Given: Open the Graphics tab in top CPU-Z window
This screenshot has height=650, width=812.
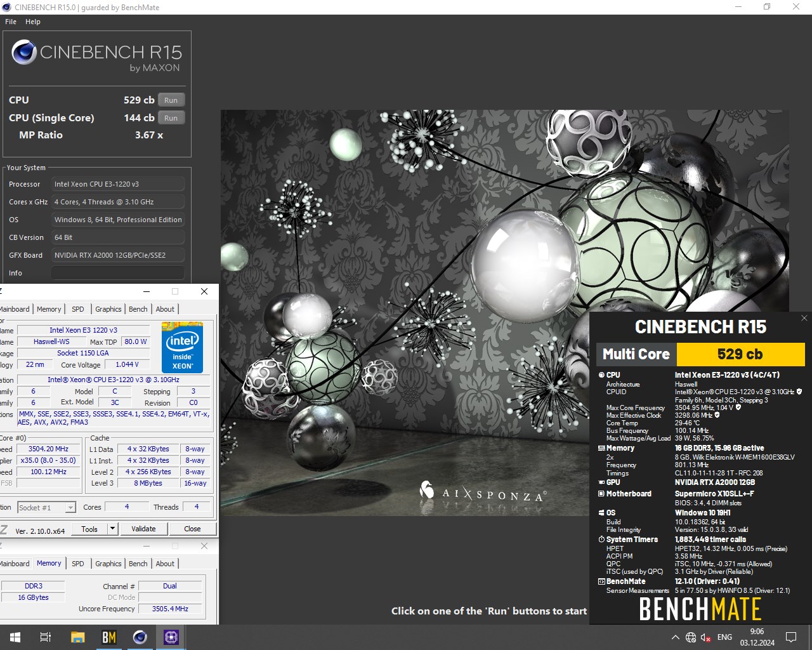Looking at the screenshot, I should click(108, 309).
